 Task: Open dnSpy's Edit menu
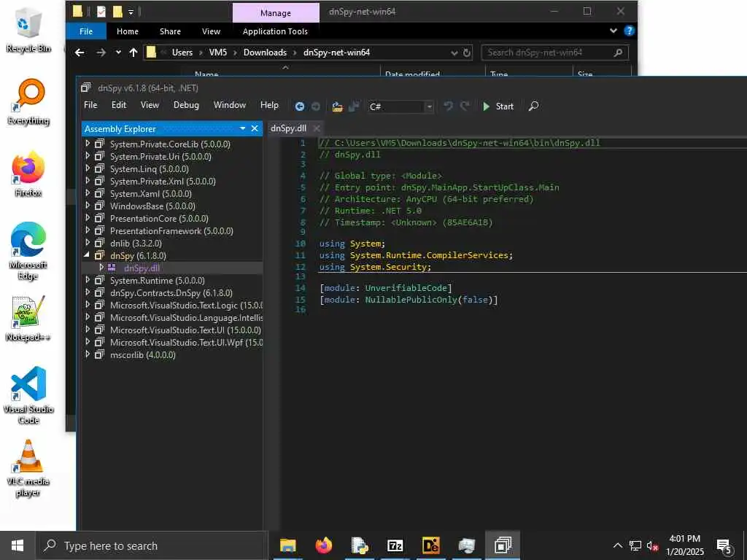click(119, 105)
